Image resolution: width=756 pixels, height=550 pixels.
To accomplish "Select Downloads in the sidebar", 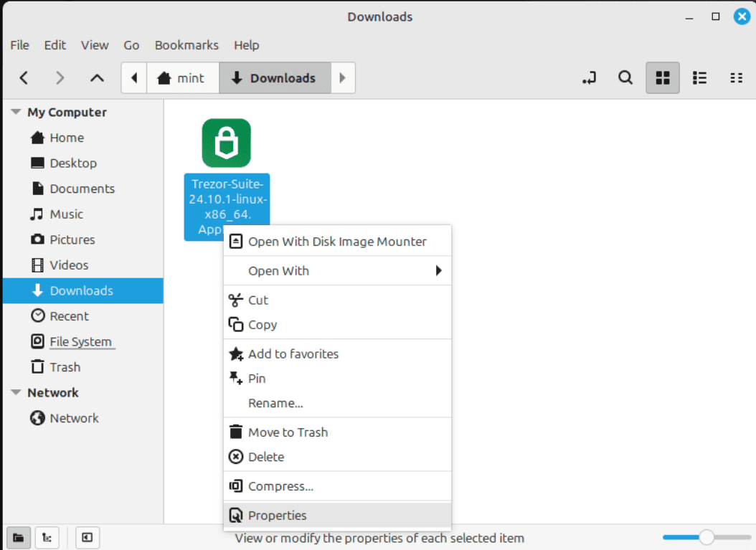I will pyautogui.click(x=83, y=290).
